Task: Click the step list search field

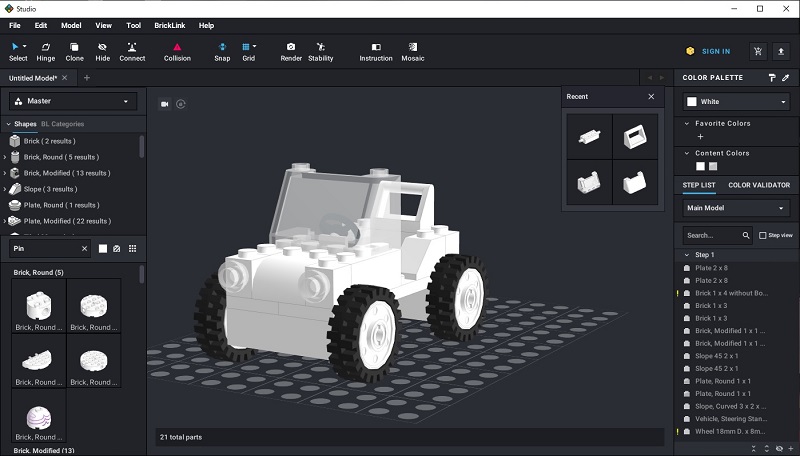Action: (710, 236)
